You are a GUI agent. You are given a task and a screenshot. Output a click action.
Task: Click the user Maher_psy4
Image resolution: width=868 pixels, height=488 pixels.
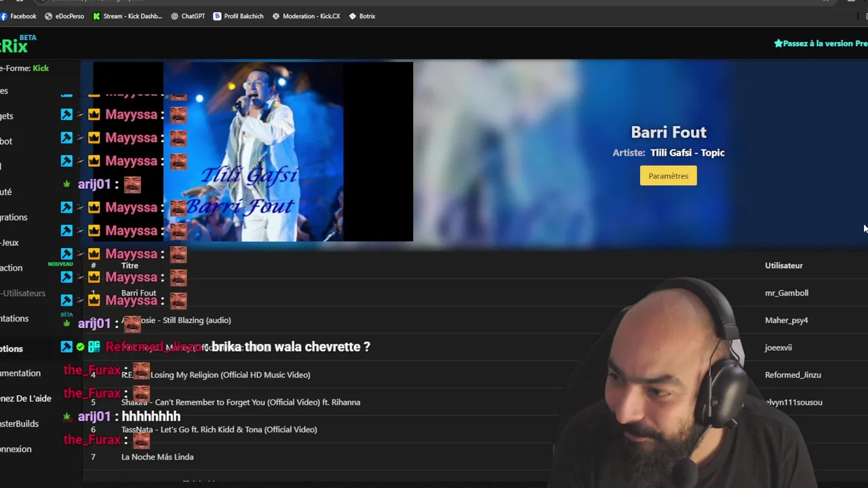coord(787,320)
